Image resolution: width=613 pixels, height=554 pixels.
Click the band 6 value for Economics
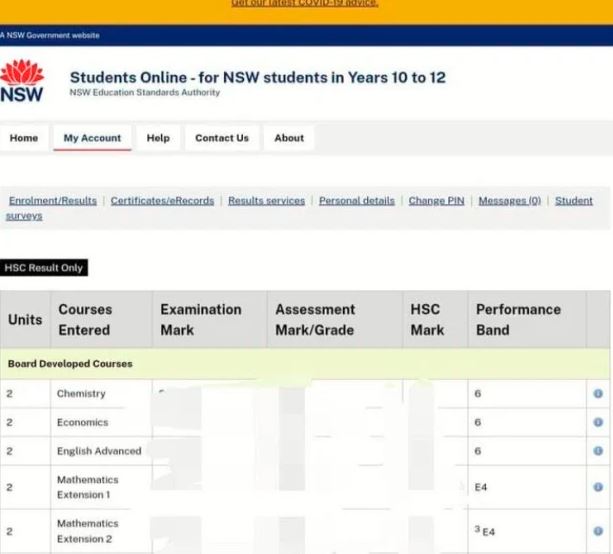(477, 422)
